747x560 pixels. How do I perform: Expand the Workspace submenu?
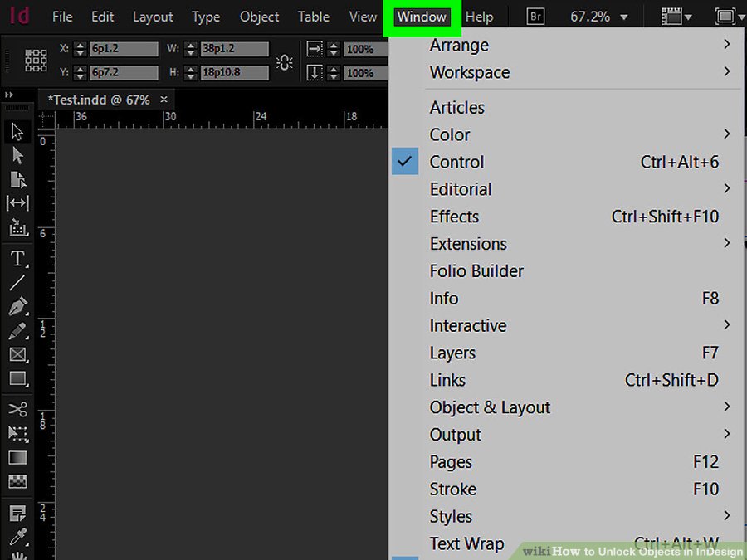[470, 72]
